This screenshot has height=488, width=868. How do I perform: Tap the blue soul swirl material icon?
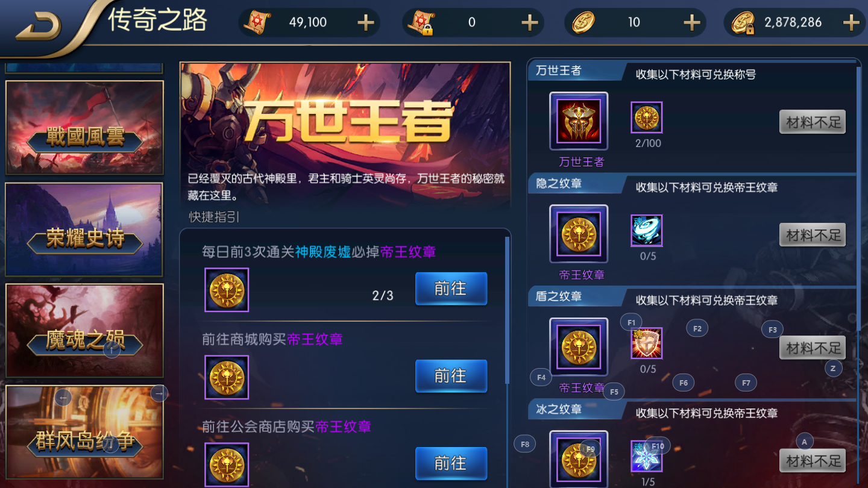647,230
